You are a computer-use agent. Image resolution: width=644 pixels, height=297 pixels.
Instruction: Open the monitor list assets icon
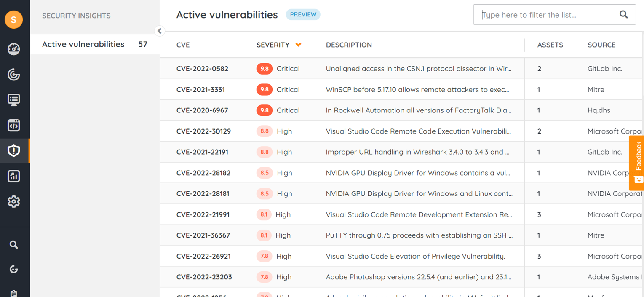(x=14, y=100)
